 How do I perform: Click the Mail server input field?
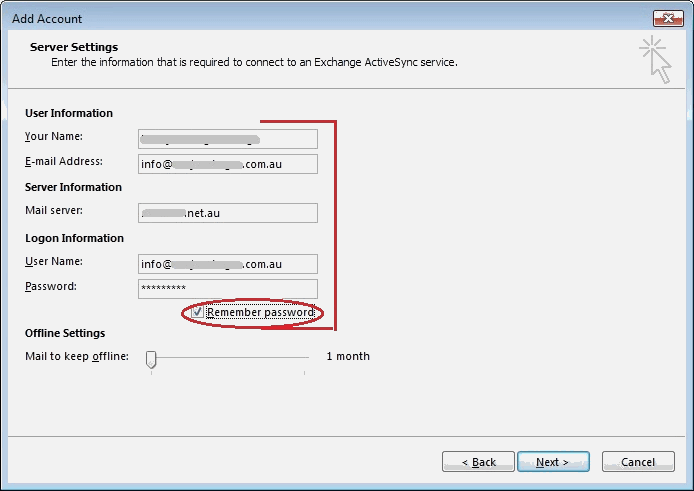pyautogui.click(x=227, y=213)
